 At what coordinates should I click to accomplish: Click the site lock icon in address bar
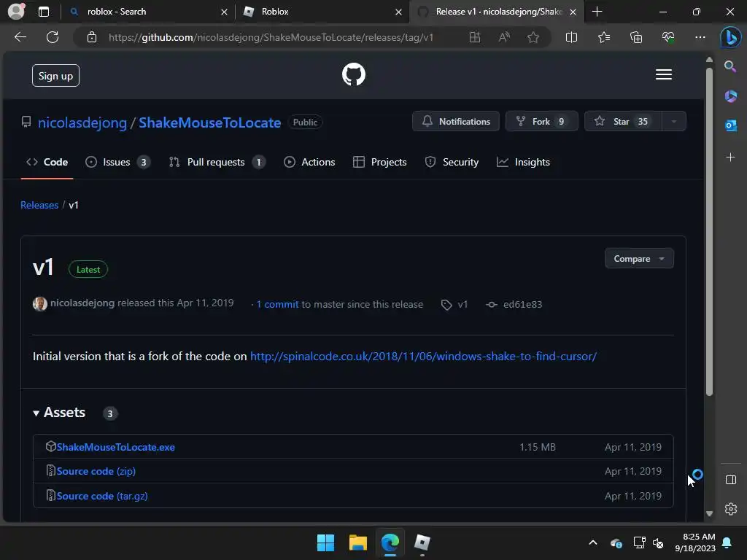(x=92, y=37)
